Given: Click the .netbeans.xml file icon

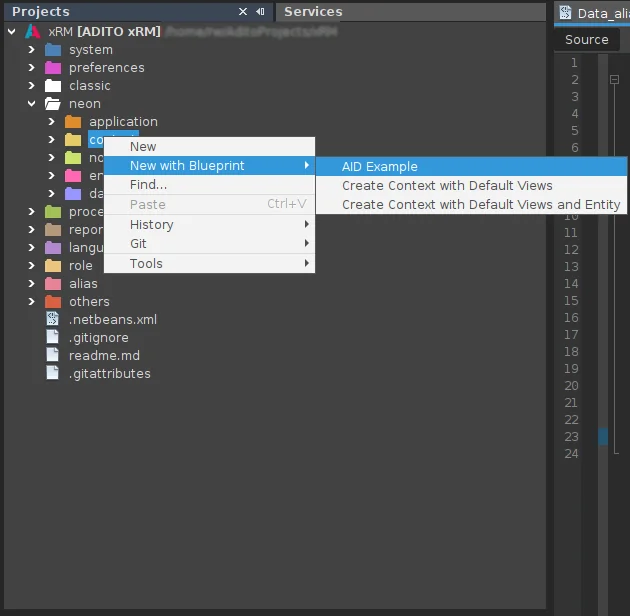Looking at the screenshot, I should pyautogui.click(x=53, y=319).
